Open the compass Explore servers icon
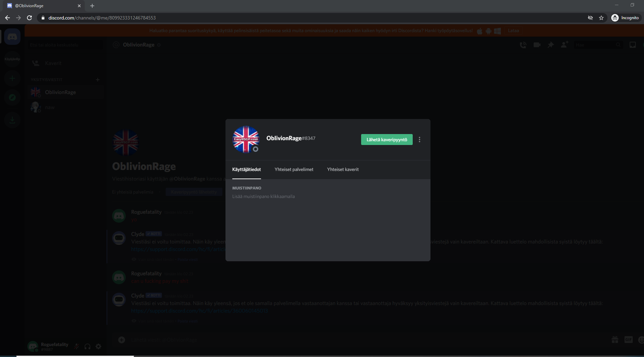 [x=12, y=98]
